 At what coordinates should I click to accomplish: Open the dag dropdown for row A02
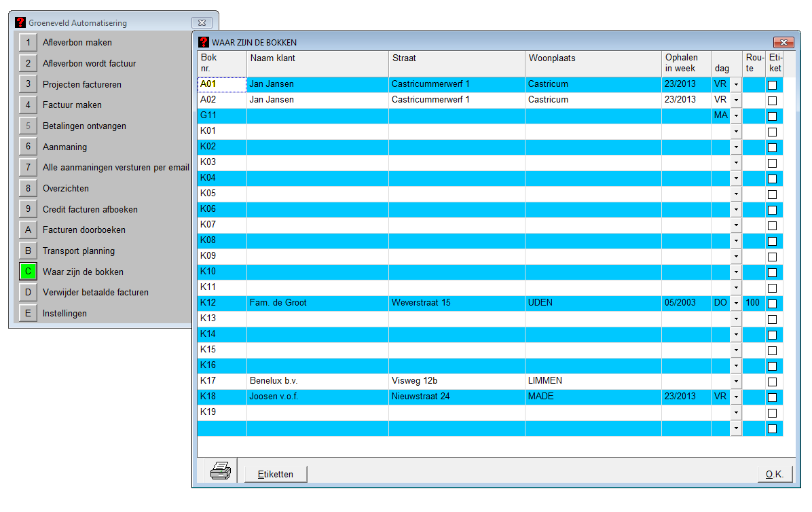tap(736, 100)
